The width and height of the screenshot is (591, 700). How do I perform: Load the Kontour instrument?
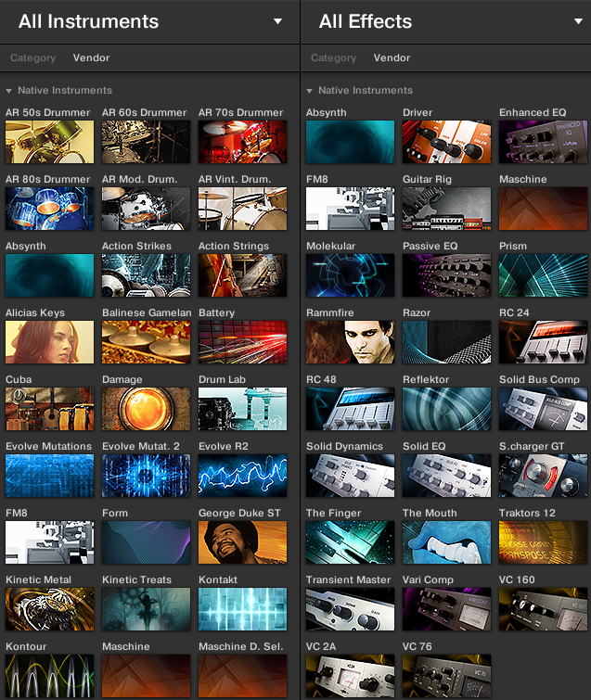pos(49,676)
